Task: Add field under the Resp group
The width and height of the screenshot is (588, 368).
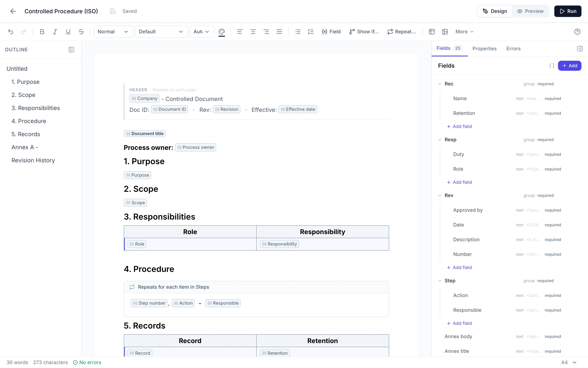Action: click(459, 182)
